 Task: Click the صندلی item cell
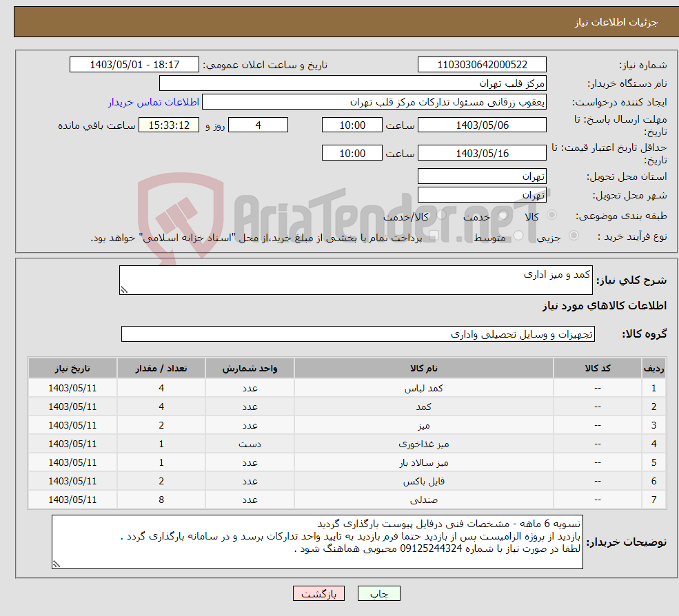pyautogui.click(x=423, y=500)
